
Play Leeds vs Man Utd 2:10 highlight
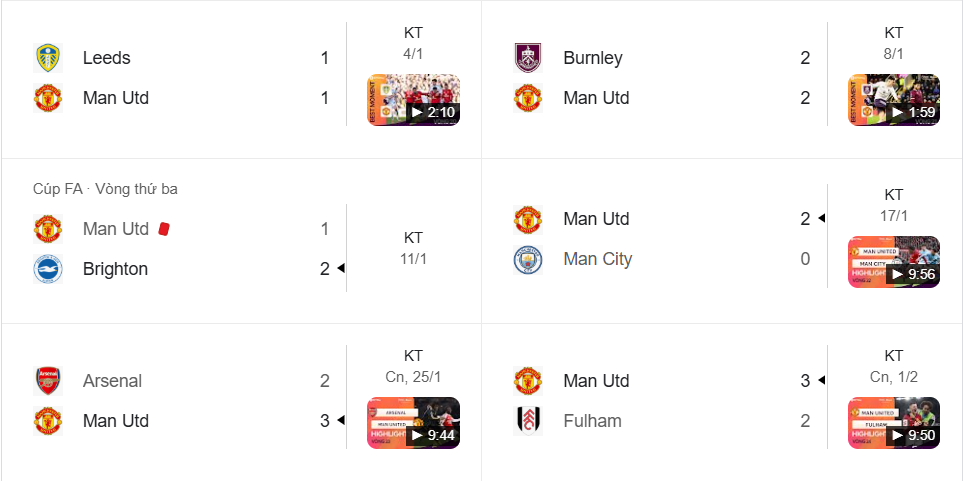click(413, 100)
